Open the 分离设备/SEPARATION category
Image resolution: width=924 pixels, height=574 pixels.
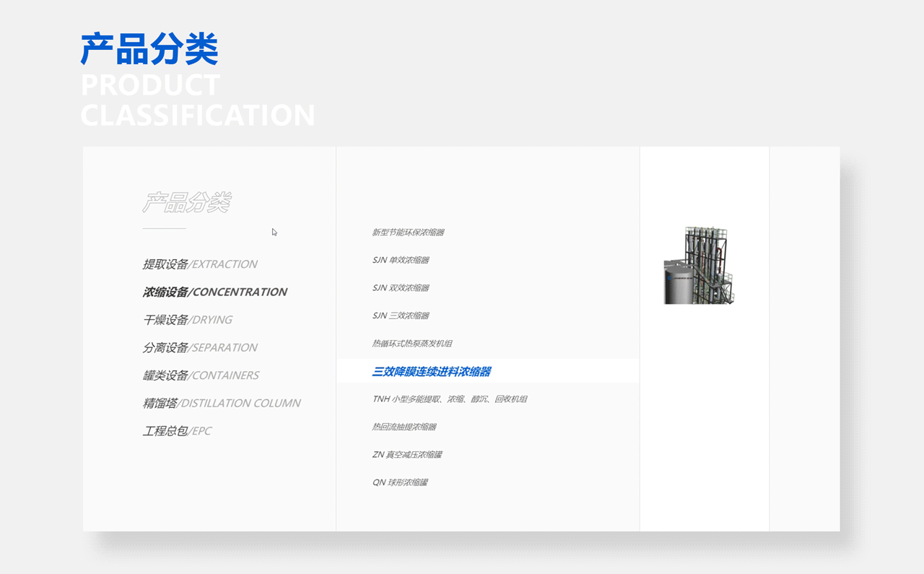200,348
